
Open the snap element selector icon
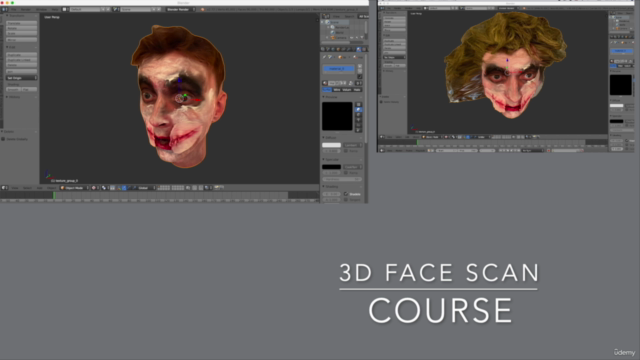pyautogui.click(x=207, y=188)
